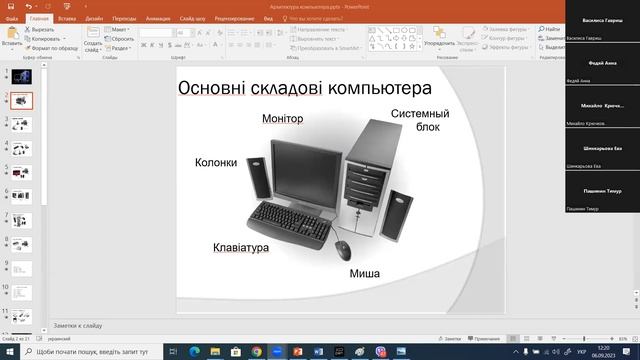Increase font size with the larger A
The width and height of the screenshot is (640, 360).
[200, 33]
